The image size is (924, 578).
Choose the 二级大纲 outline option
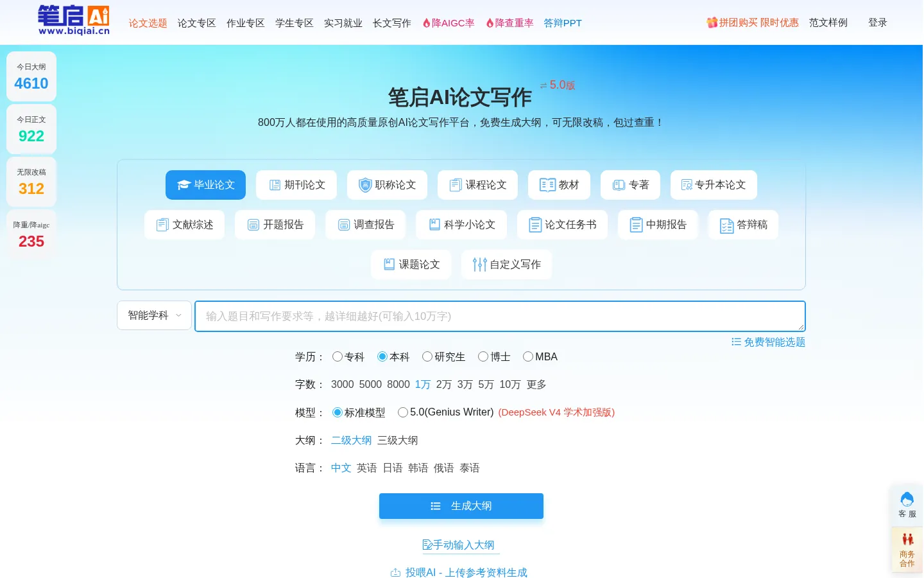(352, 441)
